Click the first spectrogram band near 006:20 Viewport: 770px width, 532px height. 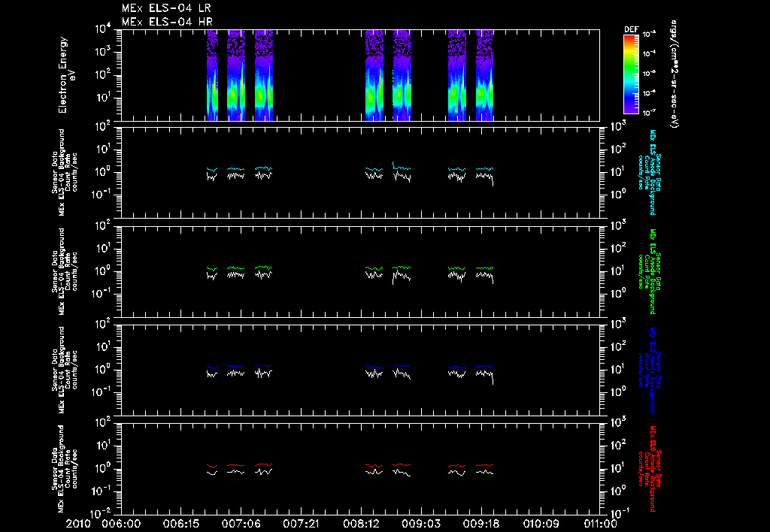click(x=212, y=75)
